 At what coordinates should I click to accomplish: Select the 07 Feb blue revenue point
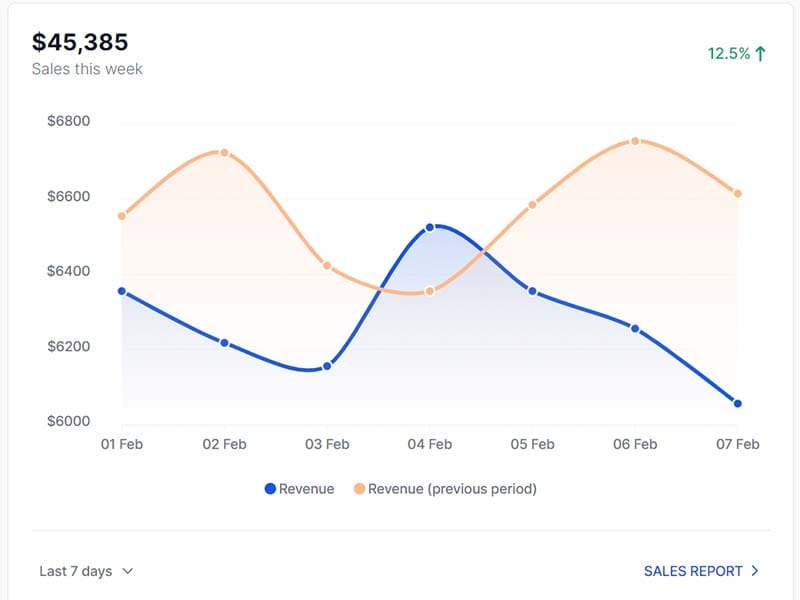737,403
